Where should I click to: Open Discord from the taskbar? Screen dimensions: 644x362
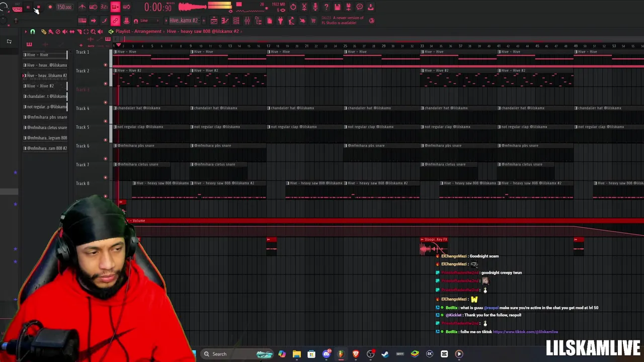pyautogui.click(x=326, y=354)
